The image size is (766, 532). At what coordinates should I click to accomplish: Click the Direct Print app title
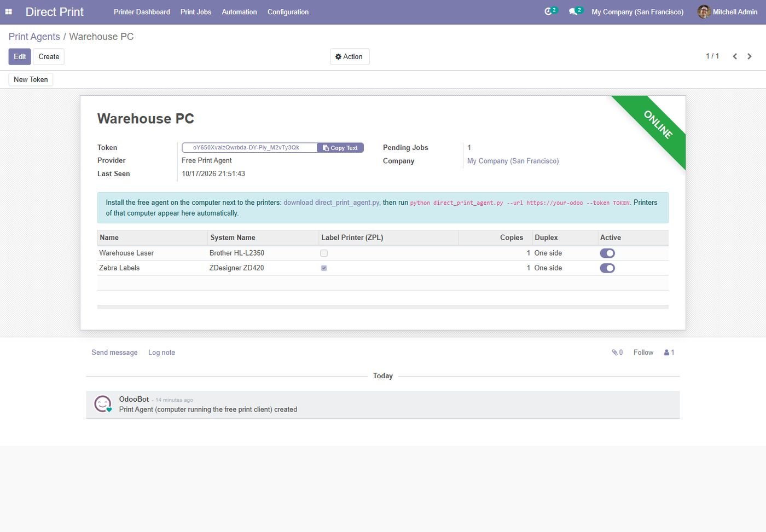(x=55, y=12)
